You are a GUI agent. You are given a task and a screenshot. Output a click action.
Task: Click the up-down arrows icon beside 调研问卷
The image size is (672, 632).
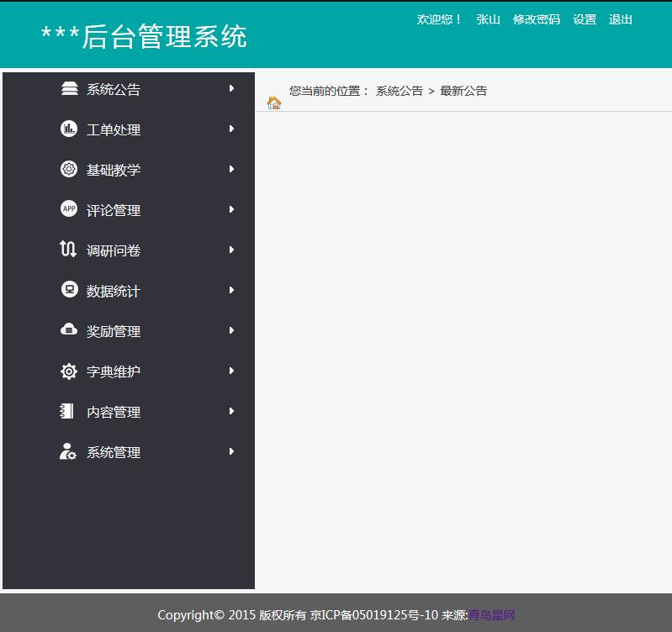[x=68, y=249]
